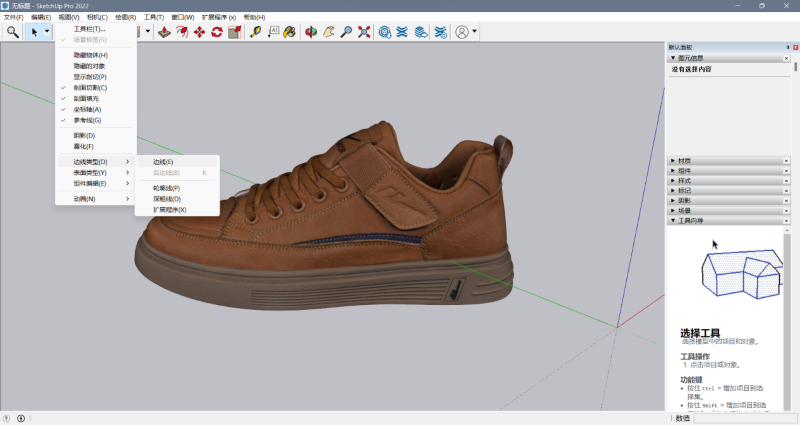
Task: Click the default tray vertical scrollbar
Action: pos(795,67)
